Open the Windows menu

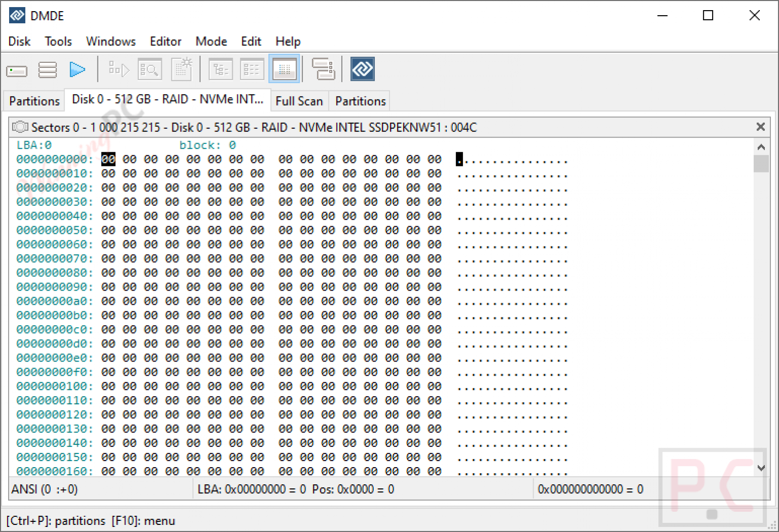coord(111,42)
